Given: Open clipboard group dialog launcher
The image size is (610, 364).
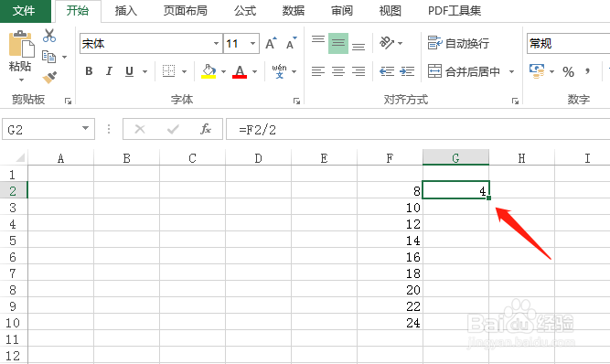Looking at the screenshot, I should [68, 102].
